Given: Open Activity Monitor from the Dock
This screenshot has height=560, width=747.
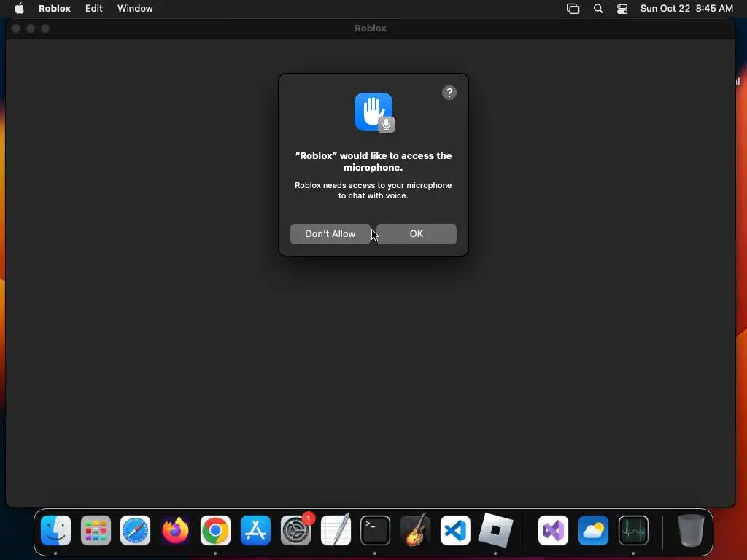Looking at the screenshot, I should coord(633,531).
